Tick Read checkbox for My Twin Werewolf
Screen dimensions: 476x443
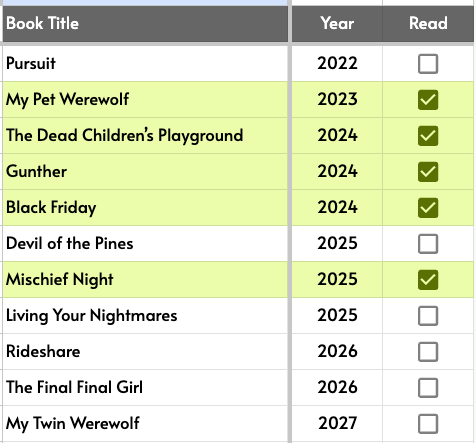tap(428, 424)
